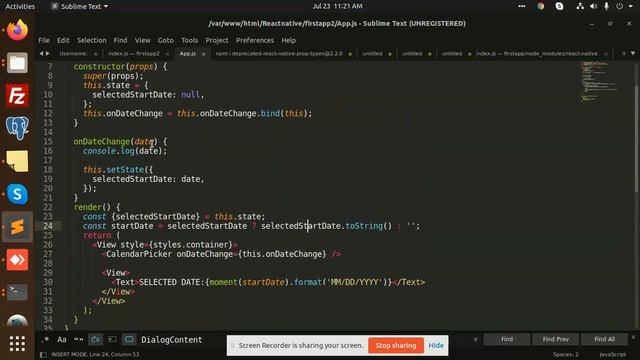This screenshot has height=360, width=640.
Task: Open Firefox from the dock
Action: [x=17, y=30]
